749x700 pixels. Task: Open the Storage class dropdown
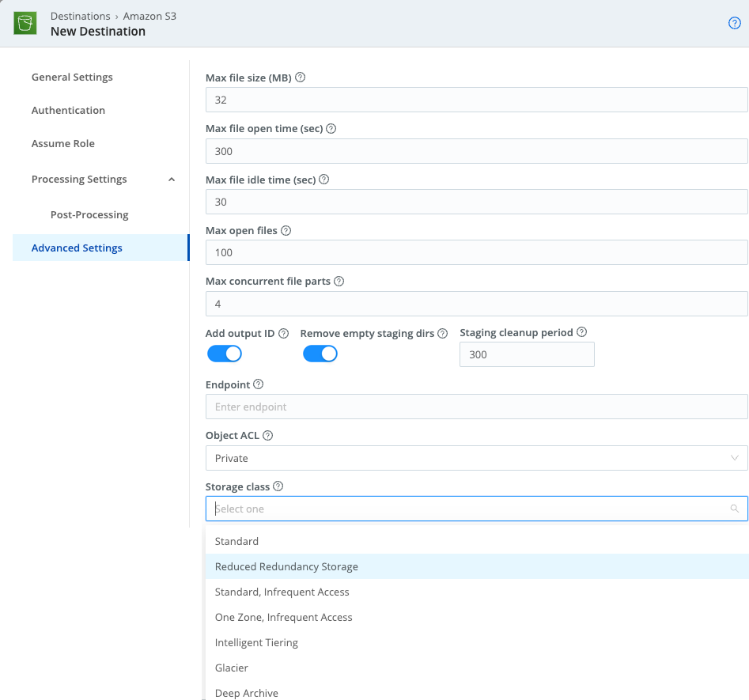click(475, 509)
